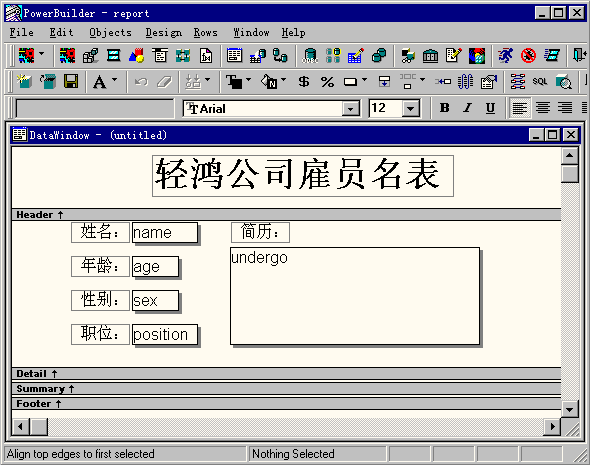The image size is (590, 465).
Task: Select the undergo column field
Action: (x=355, y=296)
